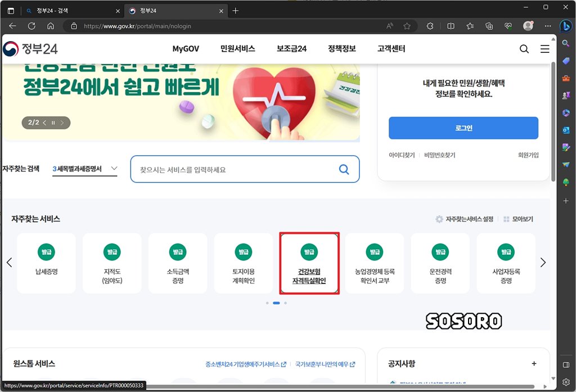Open the collections icon
The image size is (576, 392).
489,26
